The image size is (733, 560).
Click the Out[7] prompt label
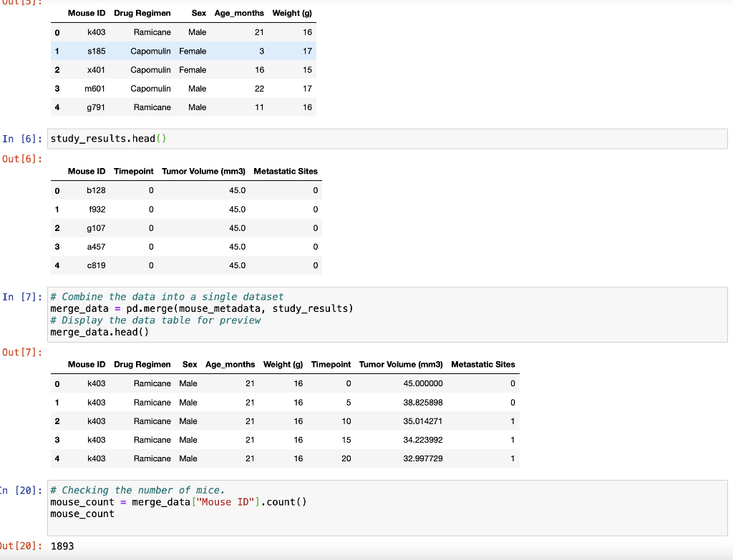pos(22,352)
